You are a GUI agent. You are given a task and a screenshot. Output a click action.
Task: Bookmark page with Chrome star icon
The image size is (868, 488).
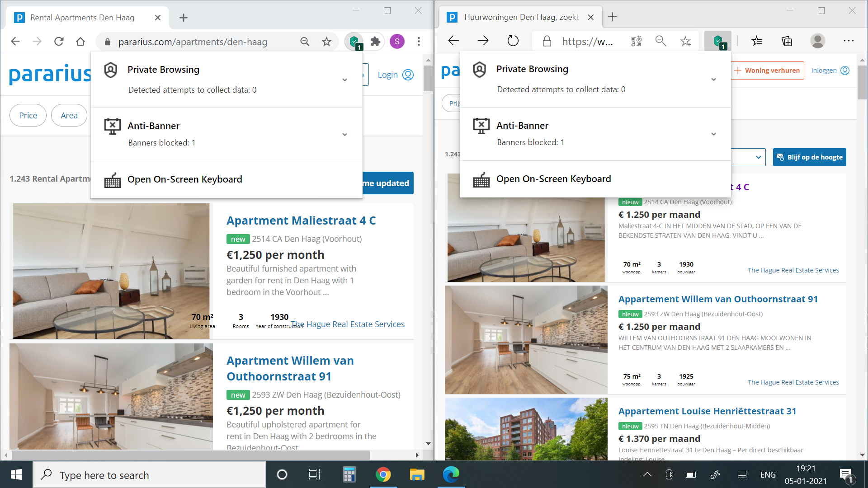pos(326,42)
